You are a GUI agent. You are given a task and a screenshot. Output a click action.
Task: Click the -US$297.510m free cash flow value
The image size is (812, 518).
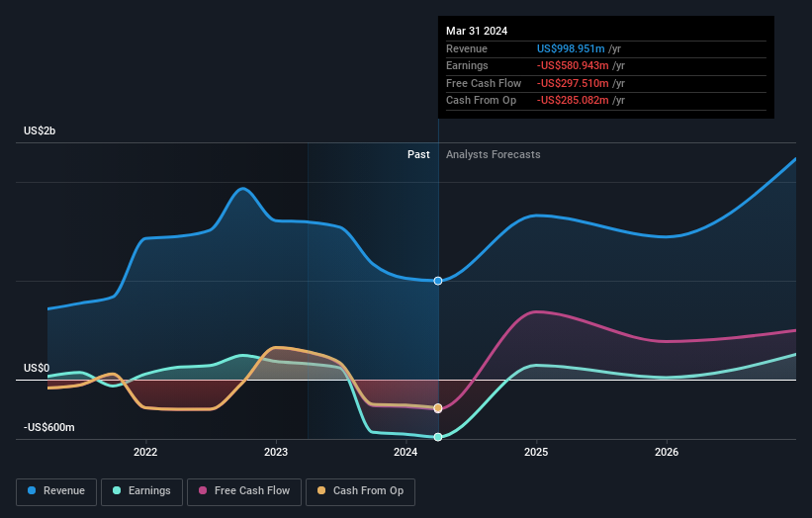pos(573,83)
